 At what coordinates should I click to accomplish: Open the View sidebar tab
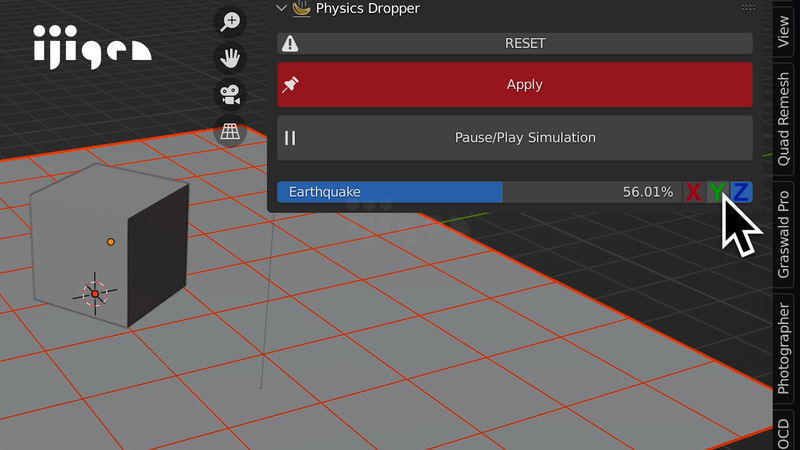784,31
